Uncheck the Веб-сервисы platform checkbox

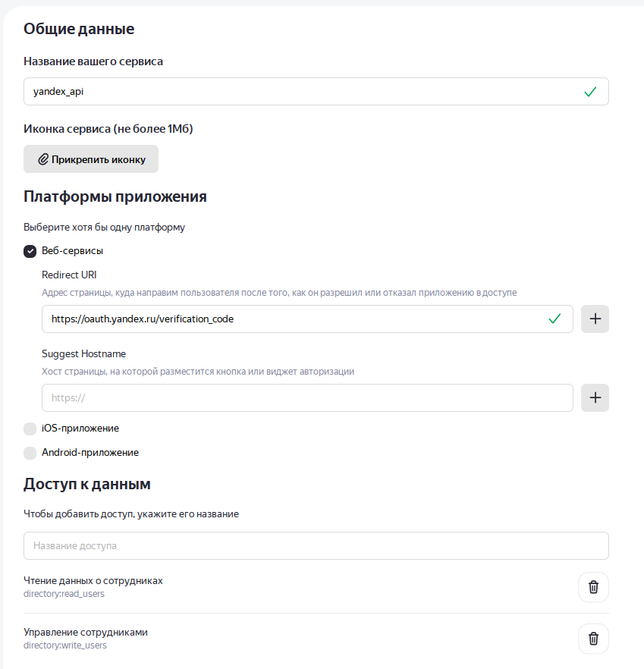pos(29,250)
